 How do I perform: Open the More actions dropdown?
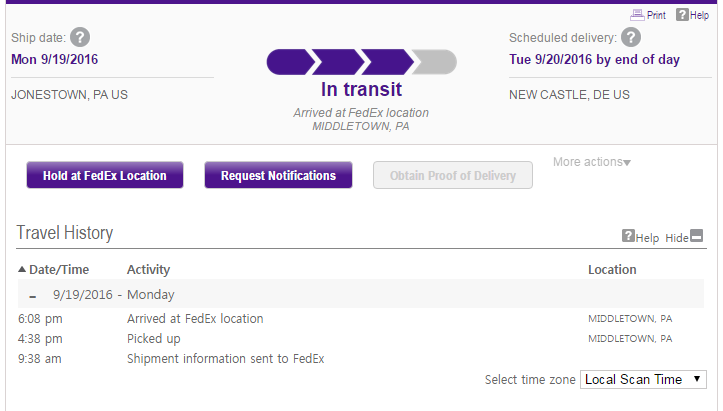coord(592,162)
